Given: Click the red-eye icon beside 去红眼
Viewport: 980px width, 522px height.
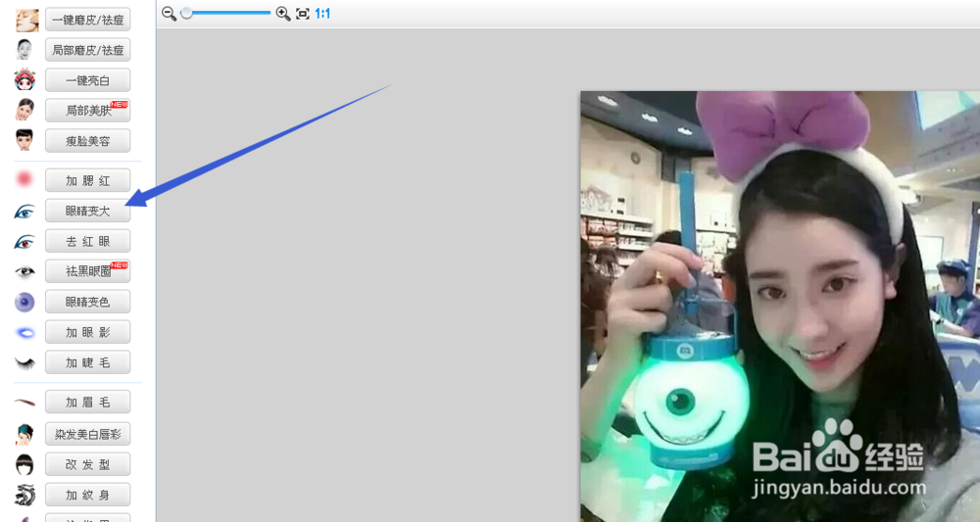Looking at the screenshot, I should 24,242.
